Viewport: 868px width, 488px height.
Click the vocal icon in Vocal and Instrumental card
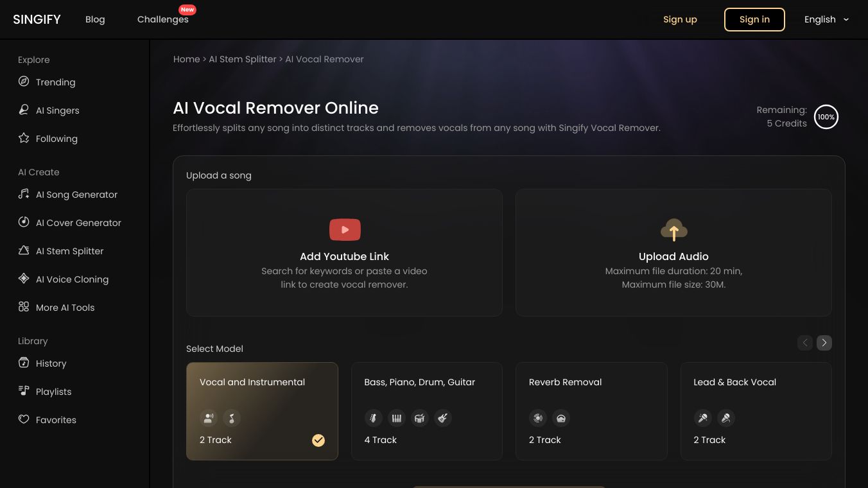click(209, 419)
